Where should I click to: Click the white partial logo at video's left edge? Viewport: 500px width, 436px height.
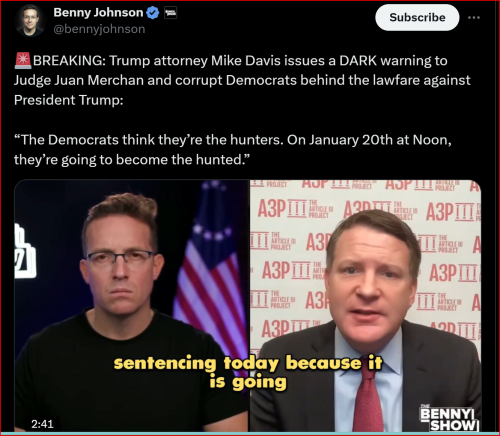25,252
